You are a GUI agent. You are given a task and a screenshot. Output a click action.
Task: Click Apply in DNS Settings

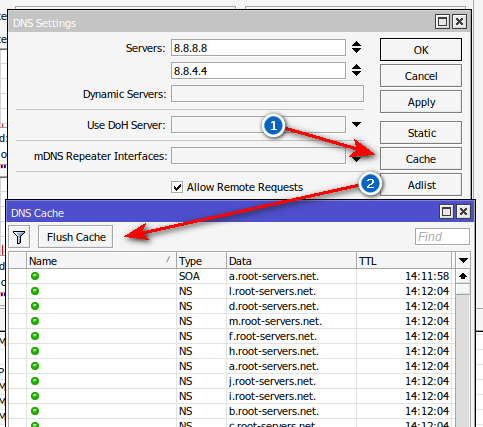coord(421,102)
